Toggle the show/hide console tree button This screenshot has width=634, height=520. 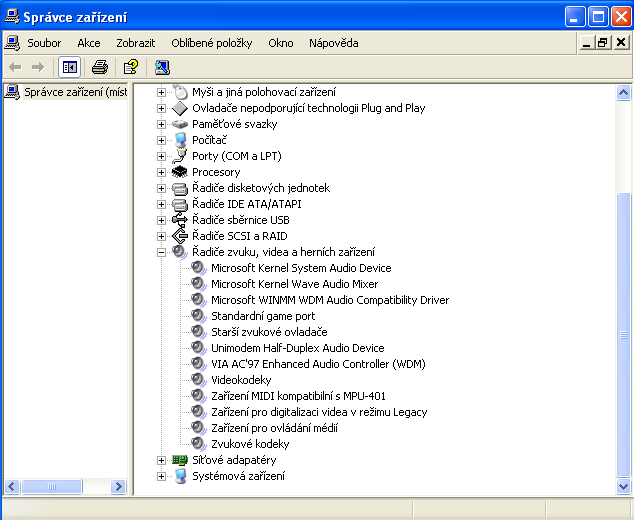[69, 67]
